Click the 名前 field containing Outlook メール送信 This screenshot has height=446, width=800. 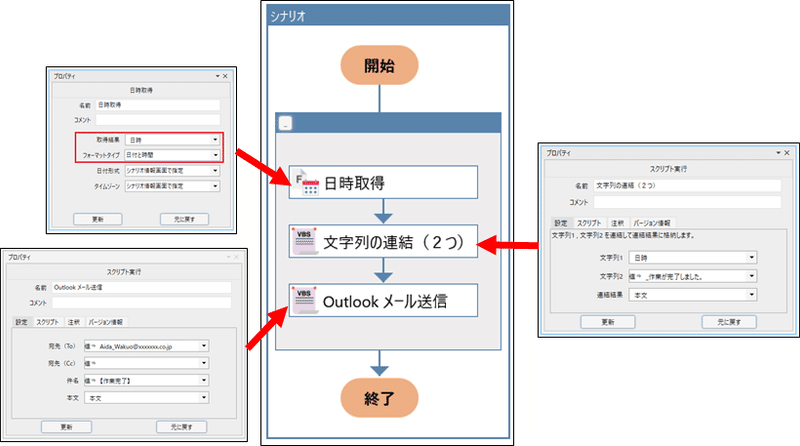pyautogui.click(x=141, y=287)
